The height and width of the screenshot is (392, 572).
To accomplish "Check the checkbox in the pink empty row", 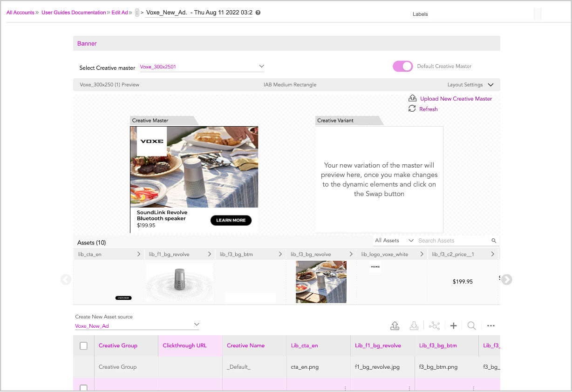I will coord(83,388).
